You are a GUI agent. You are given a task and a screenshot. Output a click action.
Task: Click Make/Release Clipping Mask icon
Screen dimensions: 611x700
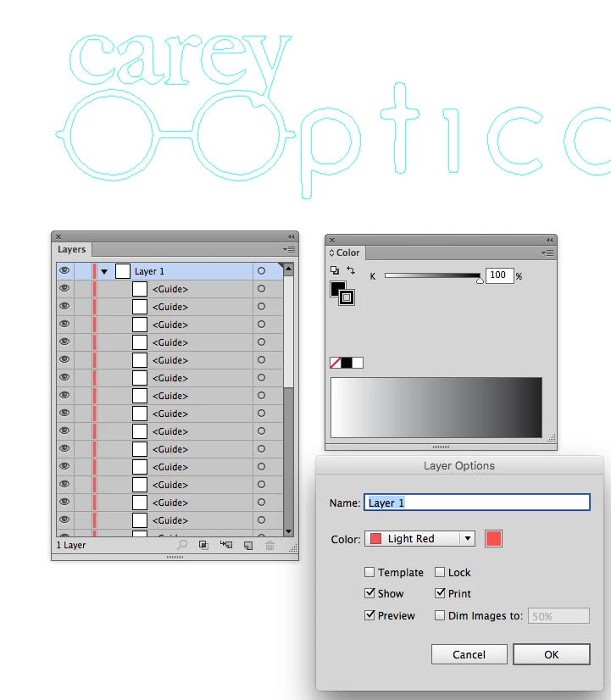point(203,545)
